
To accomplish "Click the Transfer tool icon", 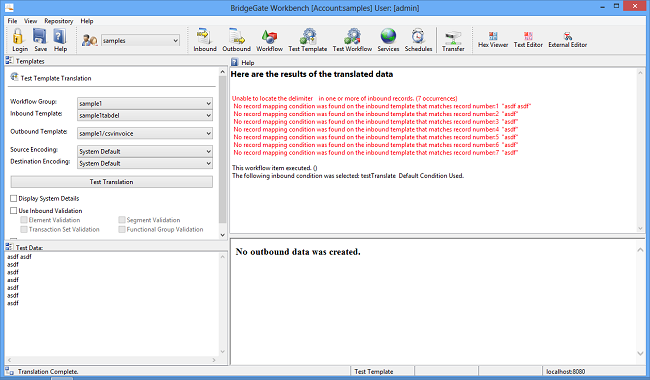I will 453,38.
